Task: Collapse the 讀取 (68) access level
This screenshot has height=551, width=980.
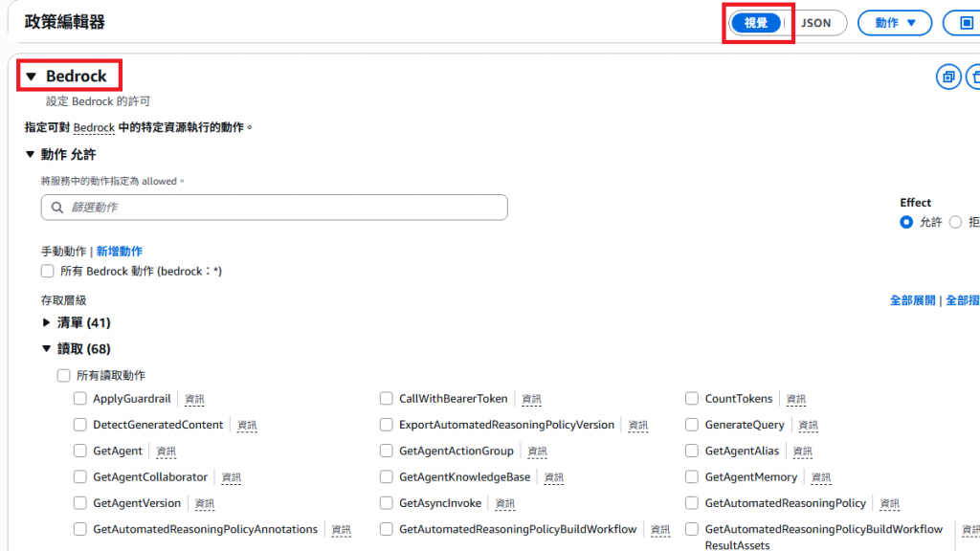Action: pos(46,348)
